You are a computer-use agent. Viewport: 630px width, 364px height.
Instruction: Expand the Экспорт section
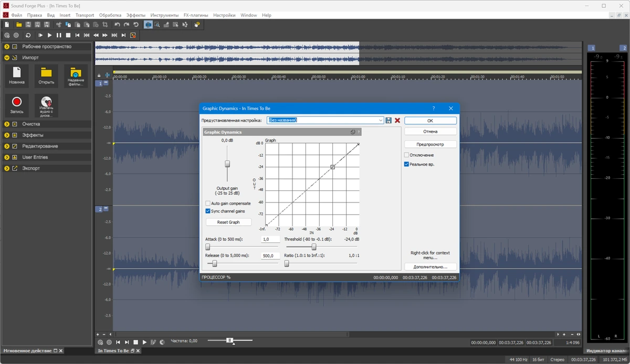7,168
